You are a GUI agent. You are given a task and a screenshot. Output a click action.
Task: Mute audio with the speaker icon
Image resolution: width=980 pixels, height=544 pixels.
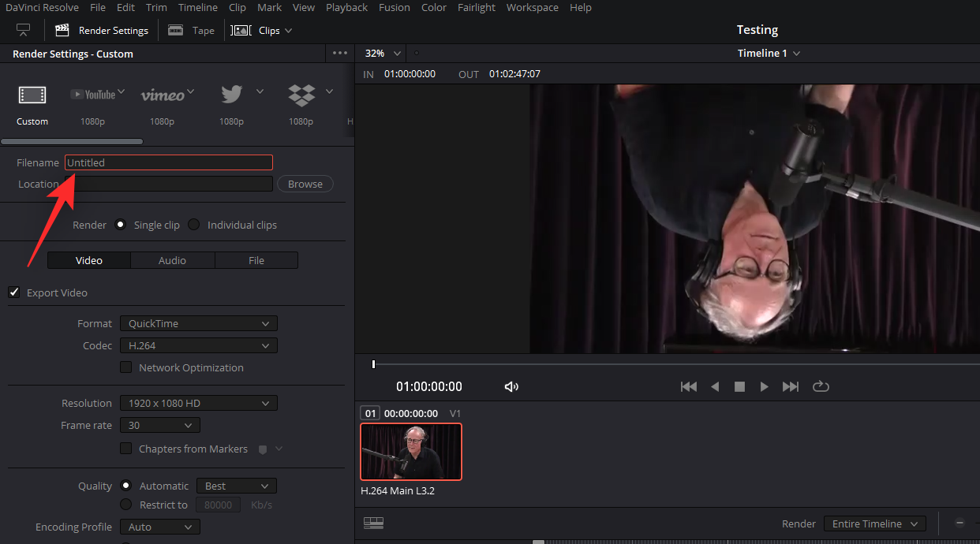(511, 386)
